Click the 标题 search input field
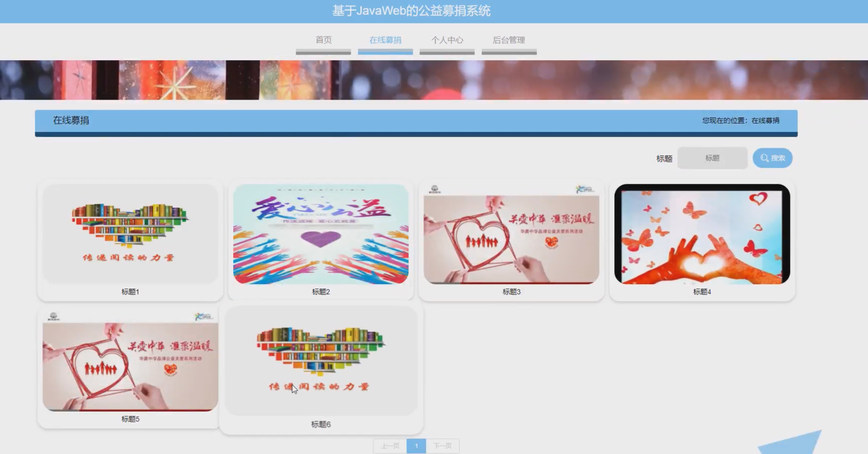 click(x=711, y=157)
